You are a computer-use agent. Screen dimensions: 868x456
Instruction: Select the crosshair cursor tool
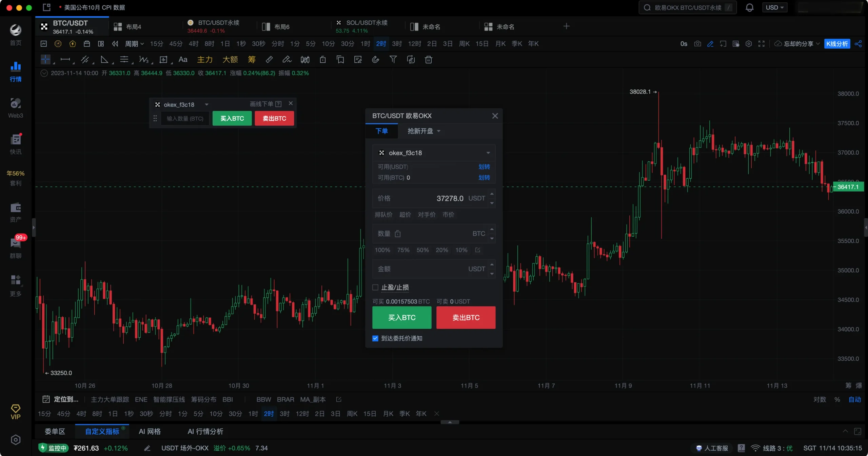click(45, 60)
